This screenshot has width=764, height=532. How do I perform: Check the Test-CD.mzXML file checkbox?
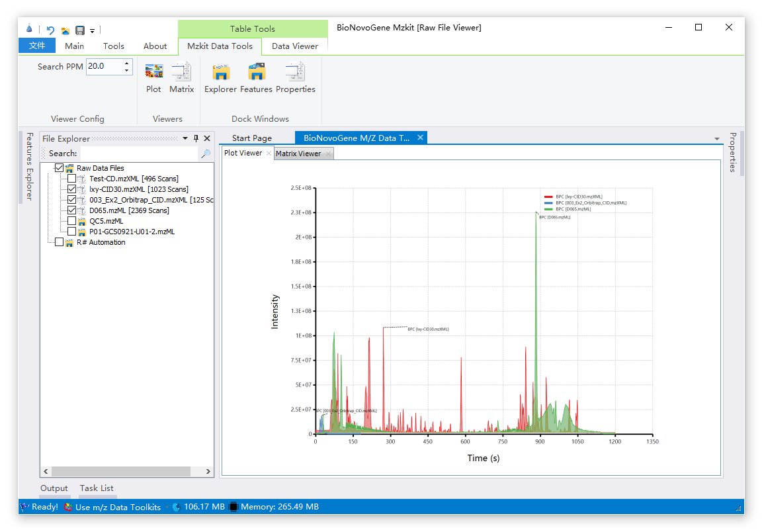pos(72,179)
